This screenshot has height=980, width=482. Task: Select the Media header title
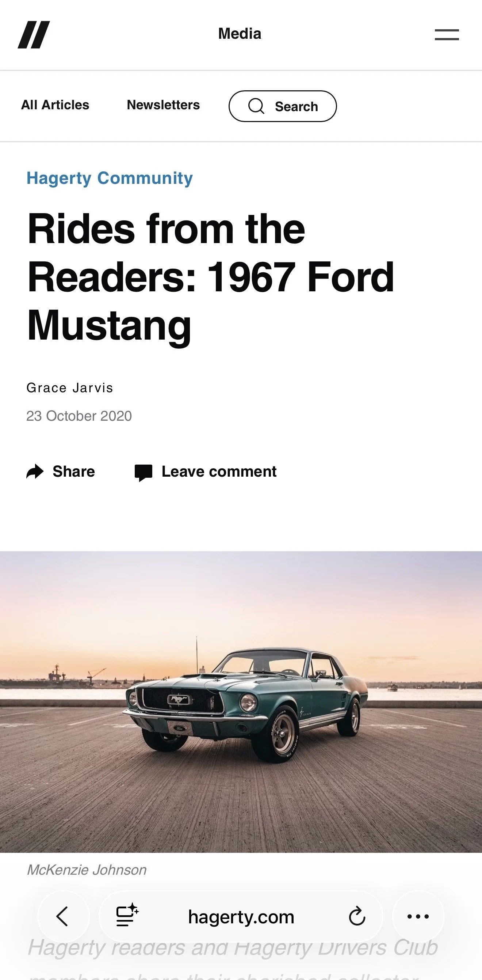[x=240, y=34]
